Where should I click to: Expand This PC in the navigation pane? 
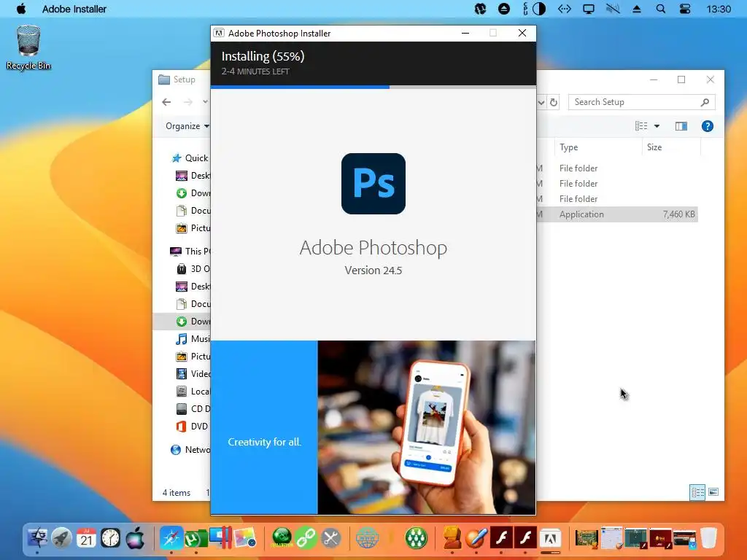[x=190, y=251]
